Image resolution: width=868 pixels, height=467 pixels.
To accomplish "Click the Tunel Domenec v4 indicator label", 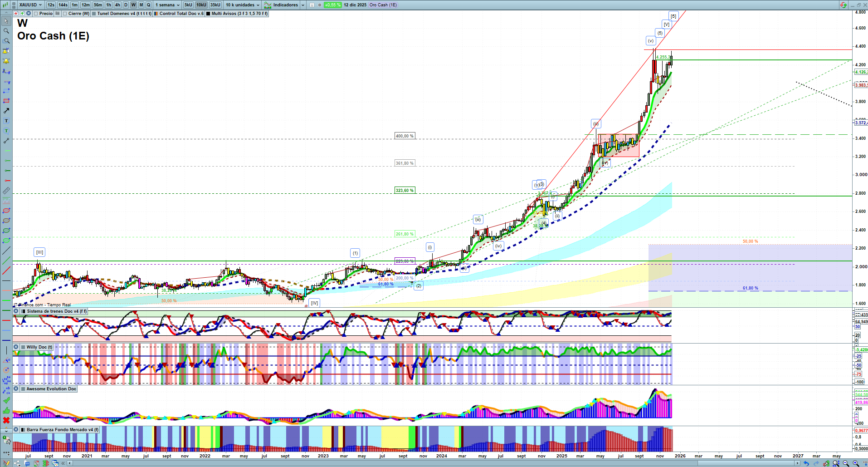I will (124, 14).
